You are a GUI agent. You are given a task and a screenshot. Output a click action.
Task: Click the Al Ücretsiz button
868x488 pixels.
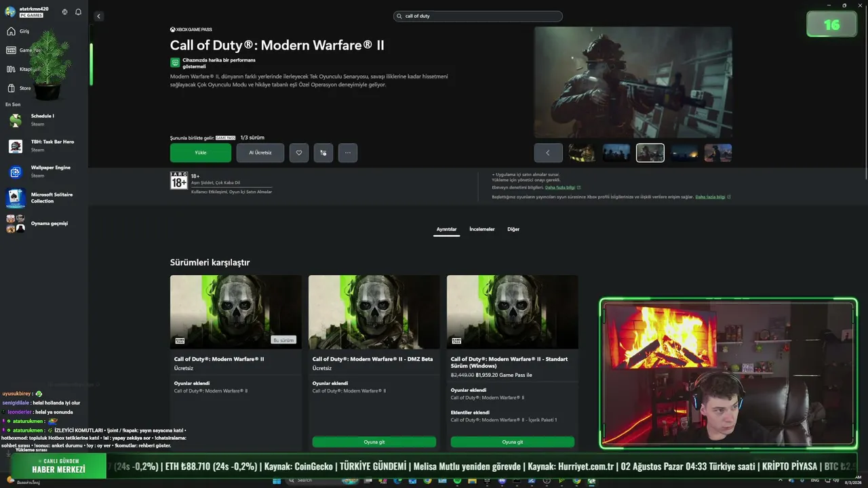(x=260, y=152)
